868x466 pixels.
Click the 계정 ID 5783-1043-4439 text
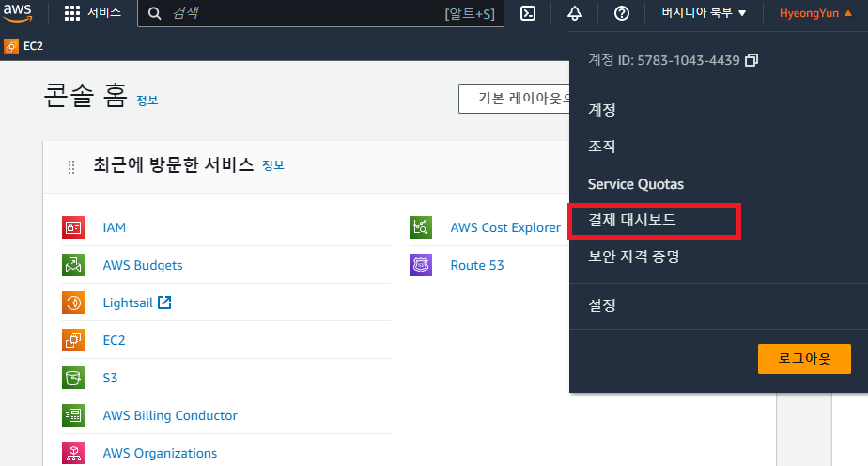click(x=664, y=60)
